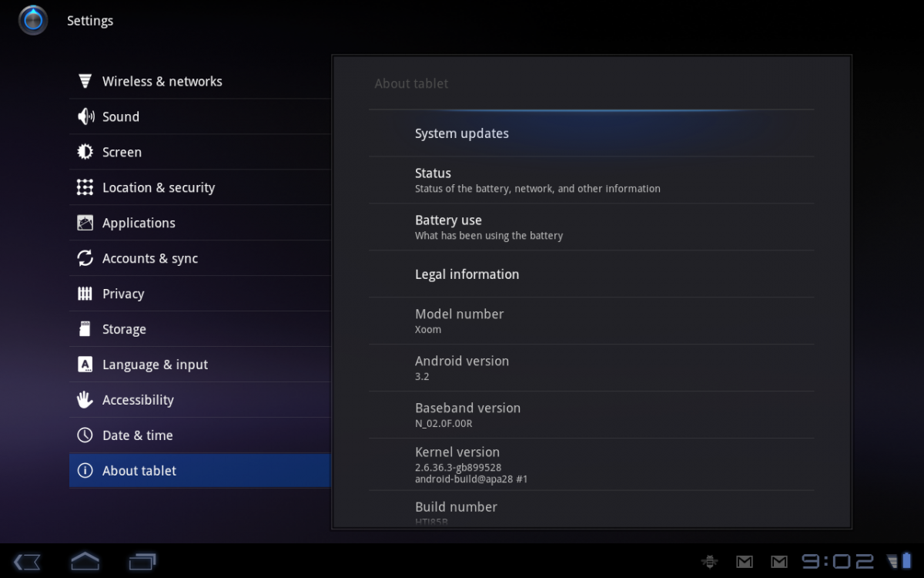Open Accounts & sync settings

tap(200, 258)
